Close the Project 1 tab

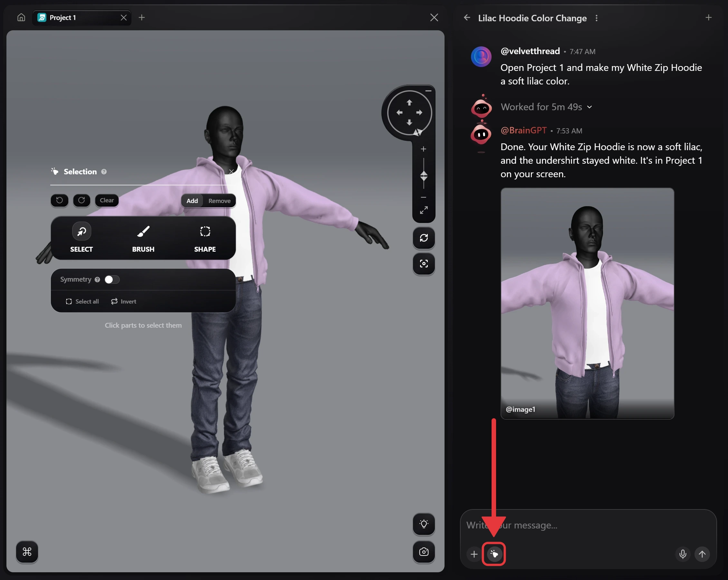coord(124,18)
